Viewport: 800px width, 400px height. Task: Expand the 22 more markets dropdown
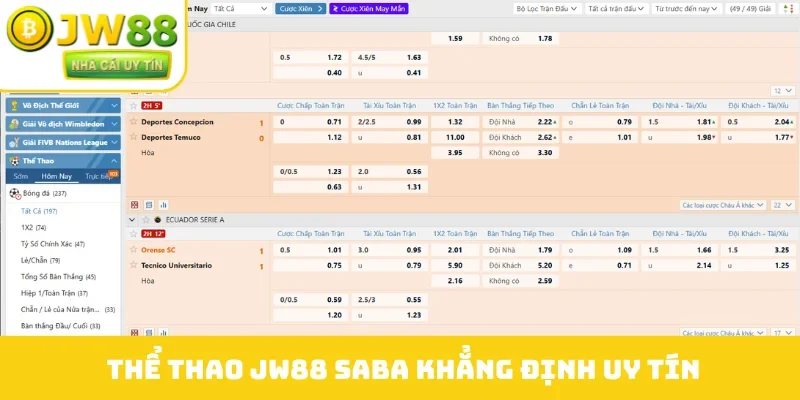tap(783, 205)
